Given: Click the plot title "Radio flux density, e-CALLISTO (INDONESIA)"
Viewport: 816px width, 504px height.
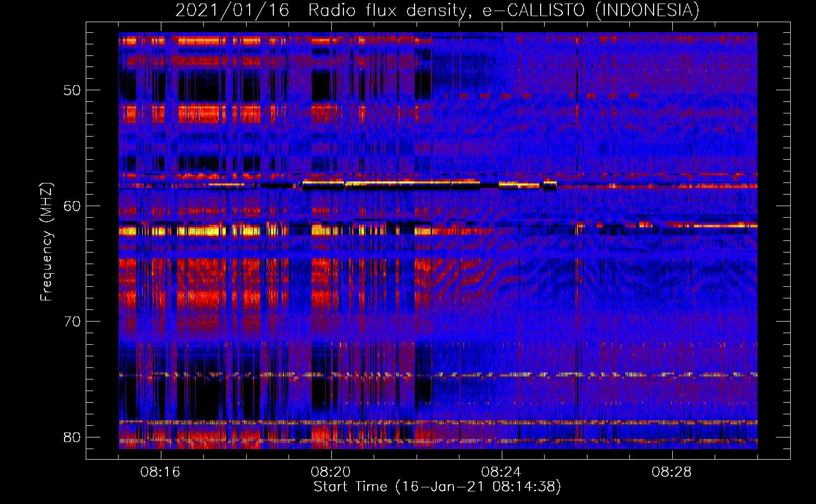Looking at the screenshot, I should 504,10.
